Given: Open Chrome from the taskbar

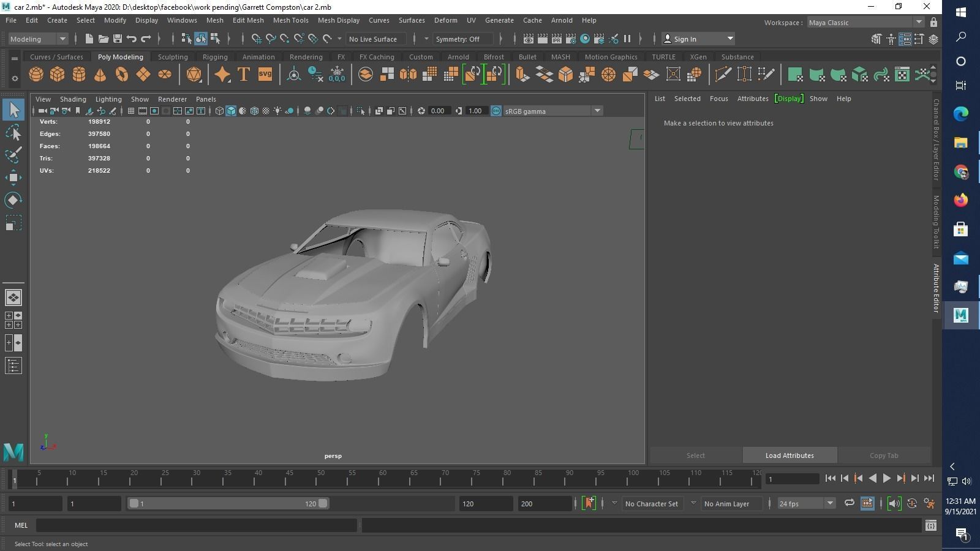Looking at the screenshot, I should (x=961, y=172).
